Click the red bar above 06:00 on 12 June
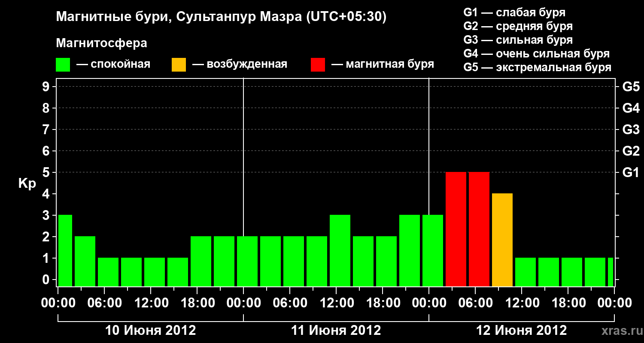644x343 pixels. click(479, 229)
